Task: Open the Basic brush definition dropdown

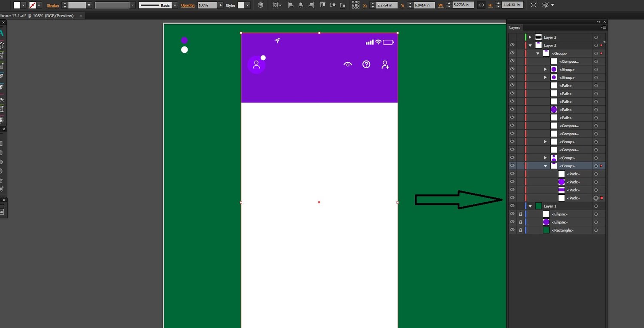Action: pyautogui.click(x=175, y=5)
